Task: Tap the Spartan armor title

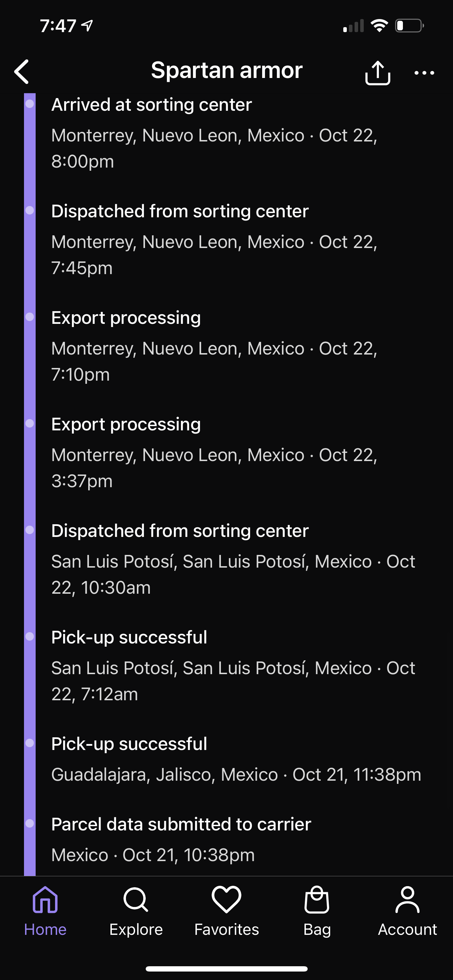Action: point(227,71)
